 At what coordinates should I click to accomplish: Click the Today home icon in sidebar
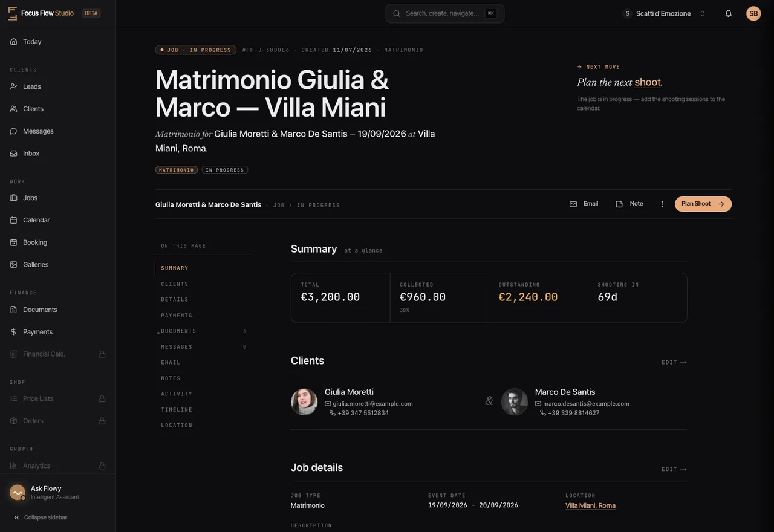[13, 42]
